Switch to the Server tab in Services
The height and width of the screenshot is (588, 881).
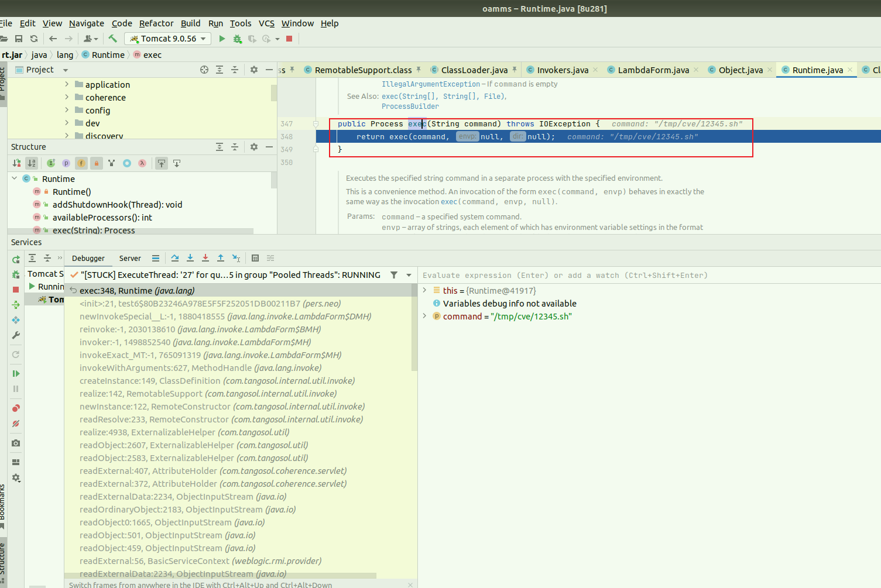point(130,259)
